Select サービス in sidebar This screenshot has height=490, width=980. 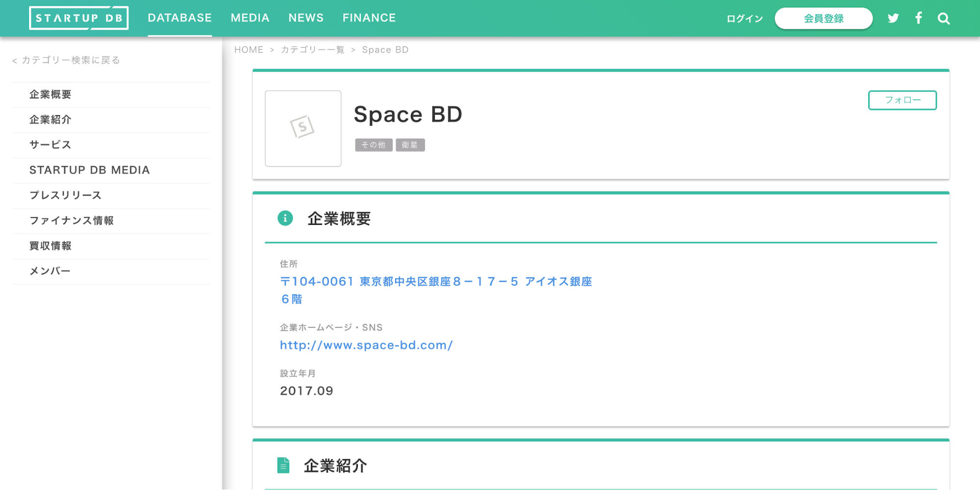point(111,145)
